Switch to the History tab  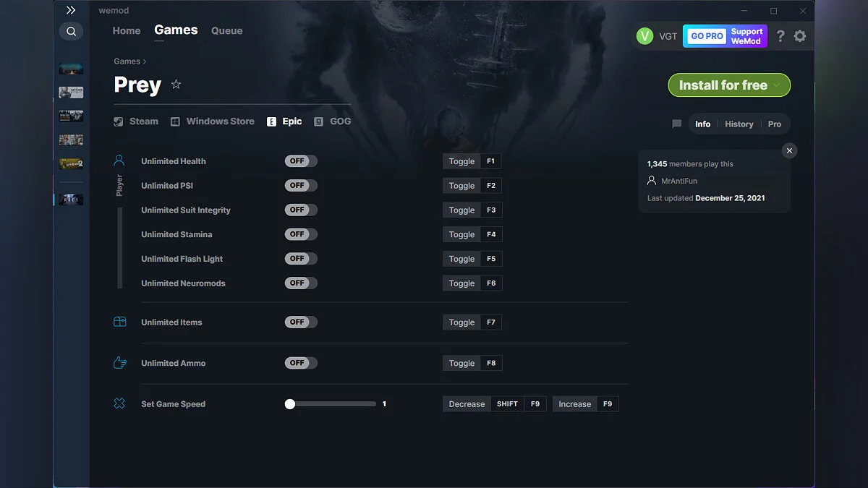[739, 124]
